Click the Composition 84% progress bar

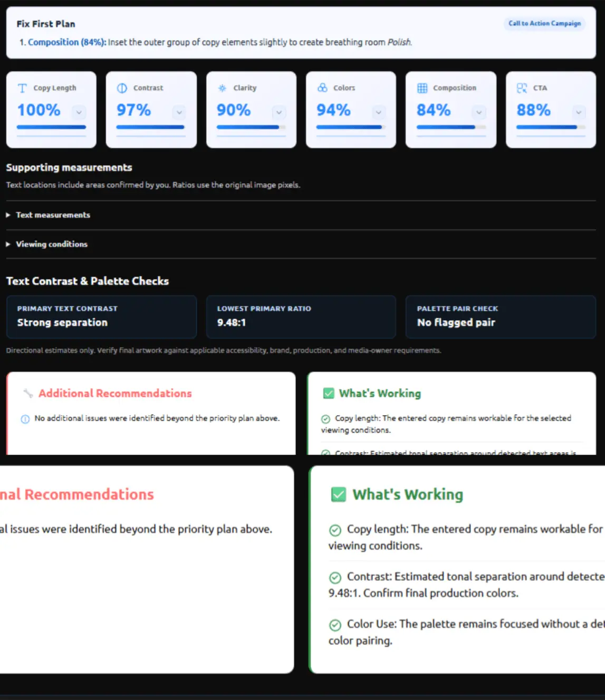point(451,127)
